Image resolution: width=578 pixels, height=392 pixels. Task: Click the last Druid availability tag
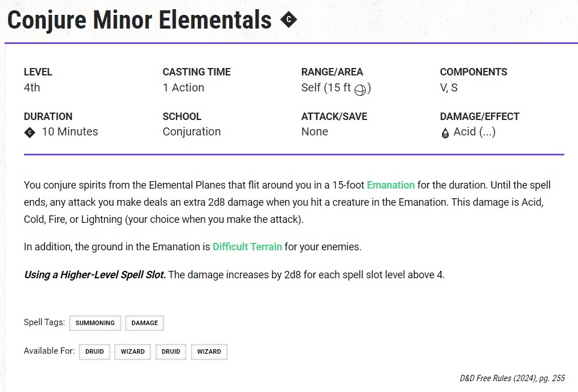(x=171, y=351)
